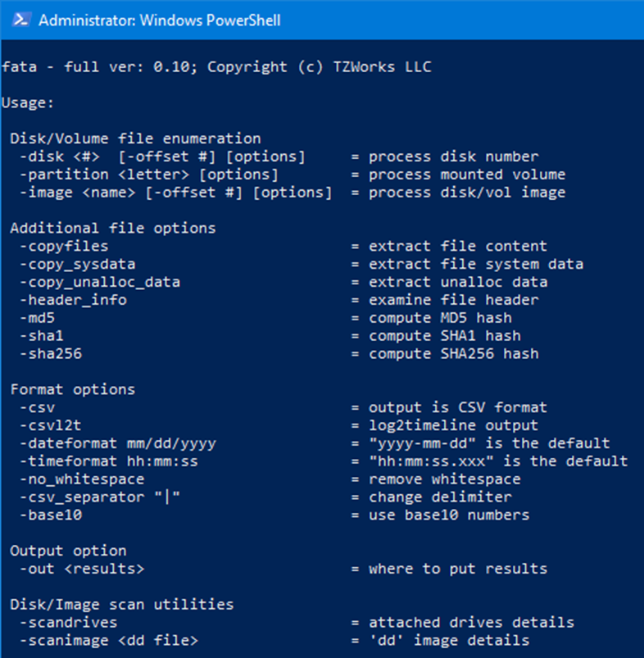Click the -timeformat hh:mm:ss option
This screenshot has width=644, height=658.
(x=109, y=461)
